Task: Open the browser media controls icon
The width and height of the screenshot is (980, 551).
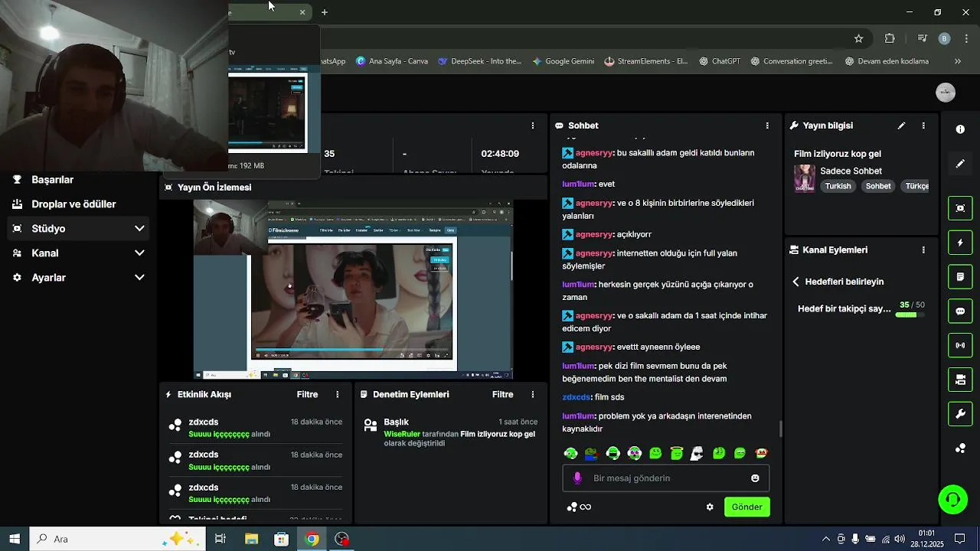Action: [923, 38]
